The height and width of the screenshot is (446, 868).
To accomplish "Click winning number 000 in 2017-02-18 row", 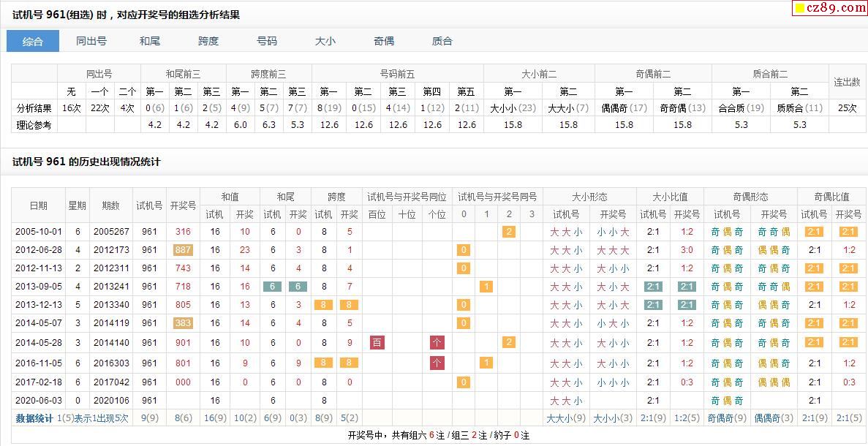I will click(x=183, y=382).
